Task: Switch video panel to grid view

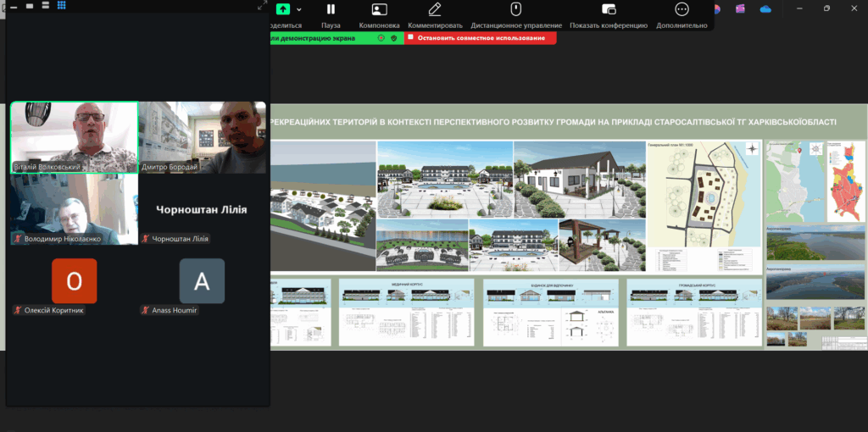Action: (62, 5)
